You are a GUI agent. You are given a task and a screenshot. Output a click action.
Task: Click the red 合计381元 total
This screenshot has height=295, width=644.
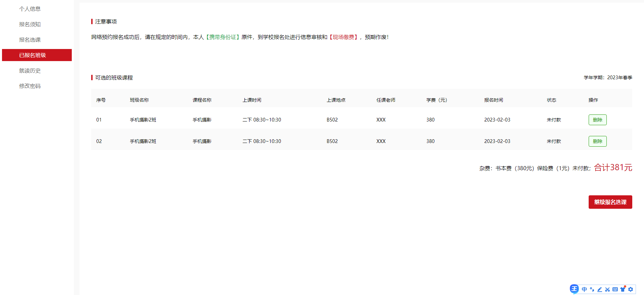pos(613,167)
